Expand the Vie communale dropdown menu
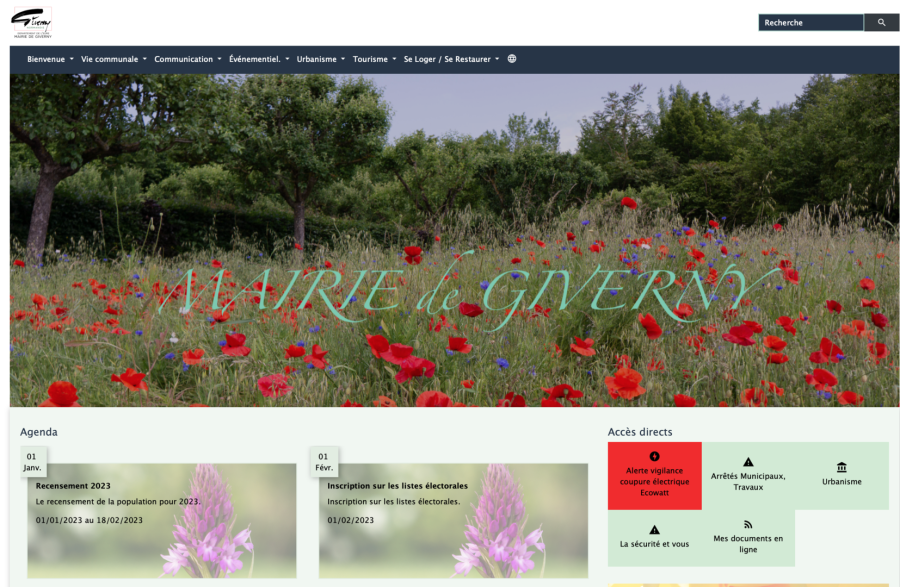The width and height of the screenshot is (900, 587). point(113,59)
